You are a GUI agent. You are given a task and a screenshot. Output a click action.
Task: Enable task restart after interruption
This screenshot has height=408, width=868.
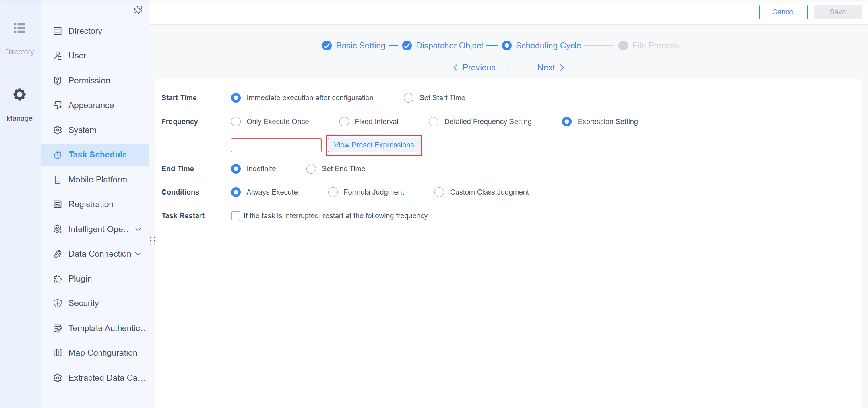click(x=236, y=215)
